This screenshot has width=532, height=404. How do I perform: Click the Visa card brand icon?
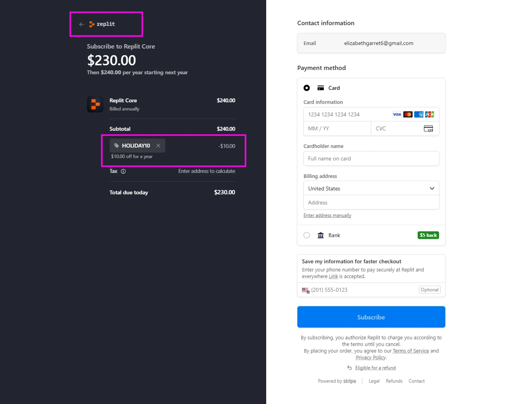coord(397,114)
